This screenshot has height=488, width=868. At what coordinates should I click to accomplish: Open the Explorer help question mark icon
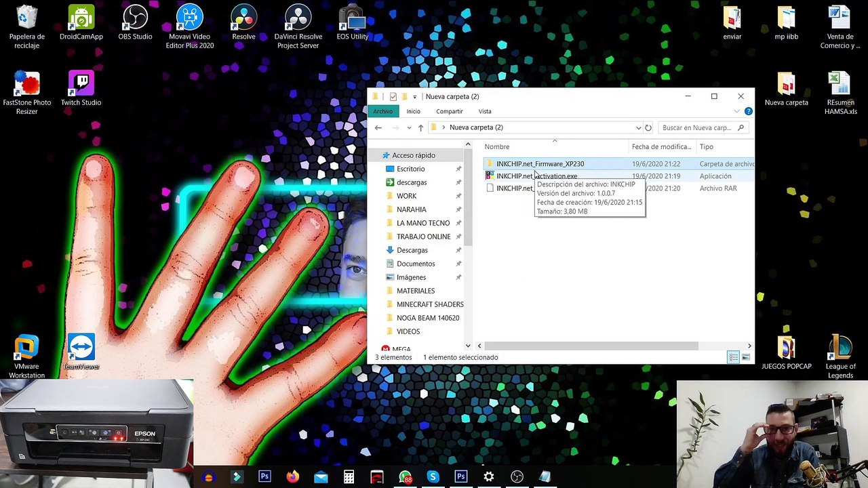[748, 111]
